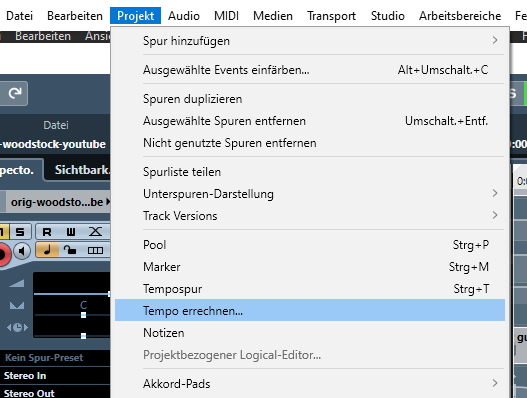The image size is (527, 398).
Task: Click the track delay clock icon
Action: click(x=17, y=327)
